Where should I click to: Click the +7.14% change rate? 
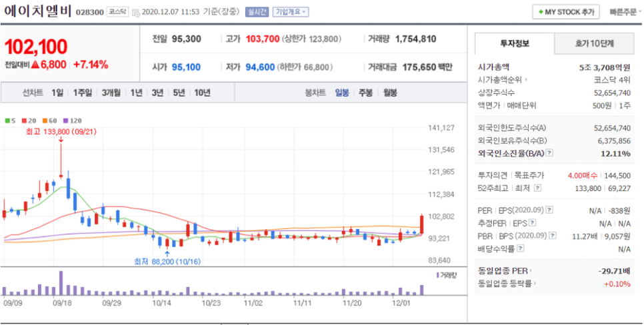click(91, 65)
